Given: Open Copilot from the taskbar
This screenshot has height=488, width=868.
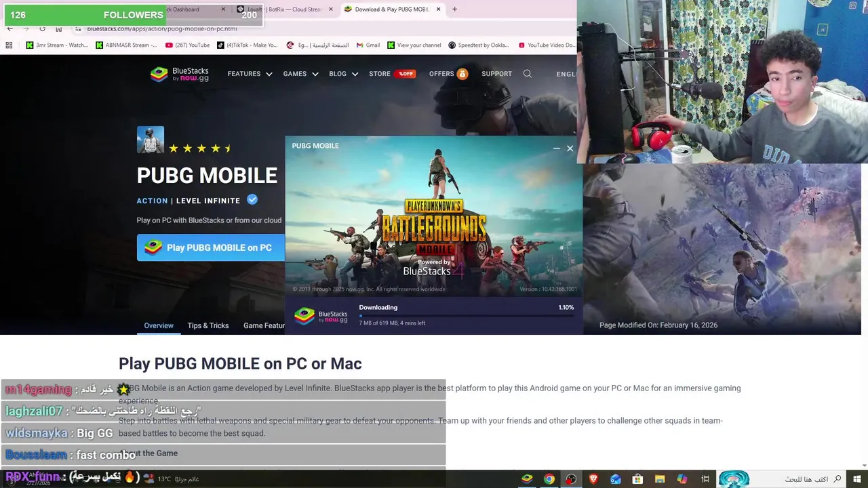Looking at the screenshot, I should click(682, 479).
